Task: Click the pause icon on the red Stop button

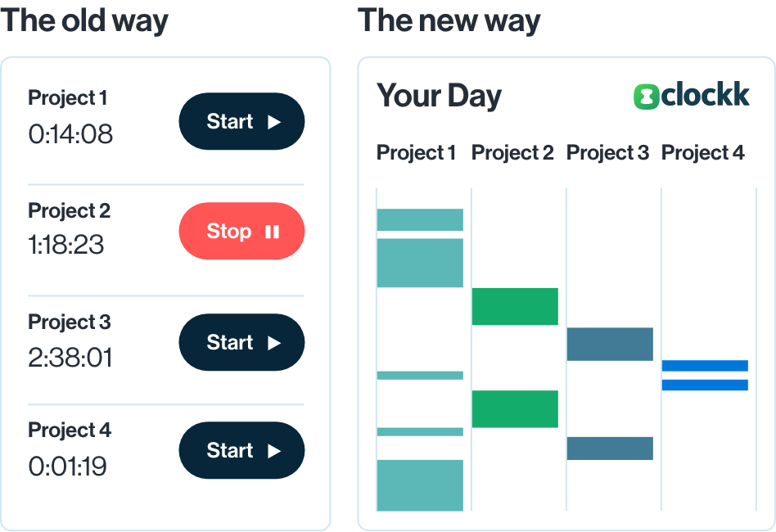Action: coord(273,232)
